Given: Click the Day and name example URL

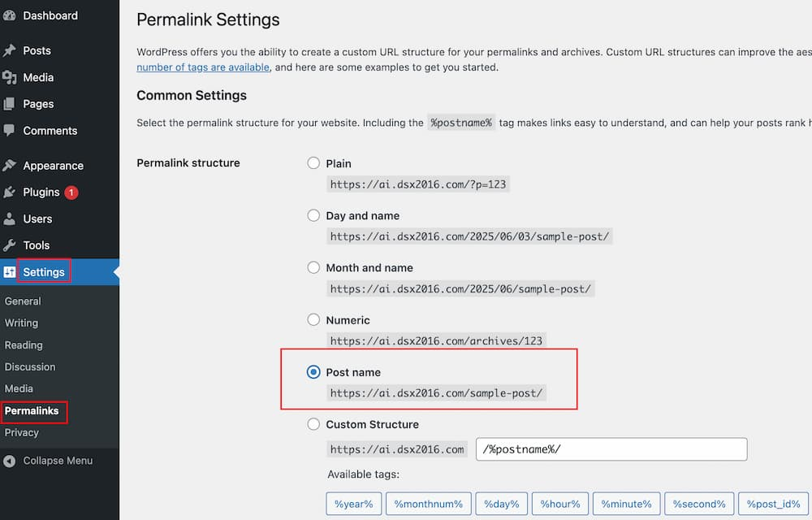Looking at the screenshot, I should [469, 236].
